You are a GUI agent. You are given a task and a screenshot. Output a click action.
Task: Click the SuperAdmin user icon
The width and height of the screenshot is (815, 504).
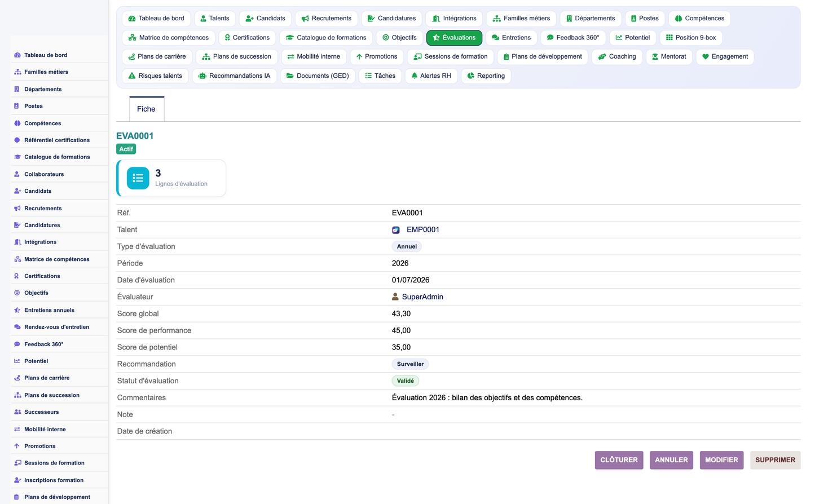[x=395, y=297]
